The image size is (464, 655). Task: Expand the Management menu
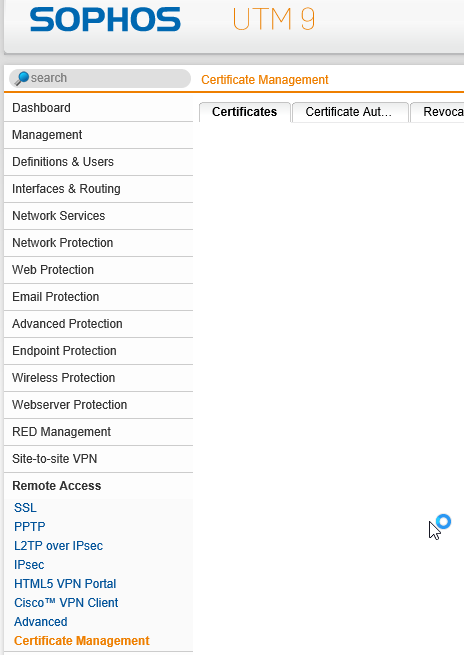coord(99,135)
